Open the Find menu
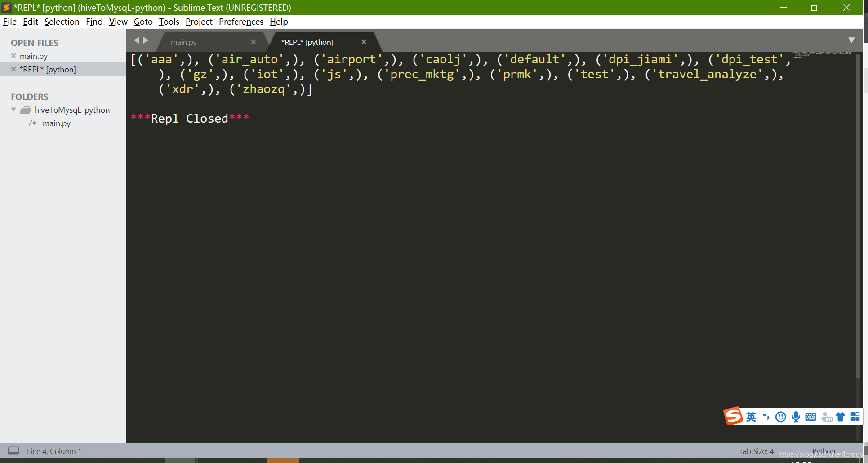The width and height of the screenshot is (868, 463). (94, 22)
